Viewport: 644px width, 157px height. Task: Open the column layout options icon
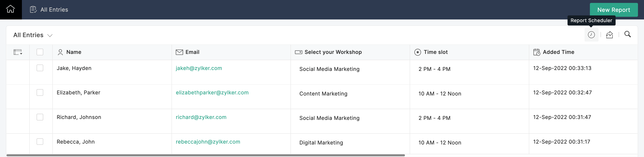(x=18, y=52)
